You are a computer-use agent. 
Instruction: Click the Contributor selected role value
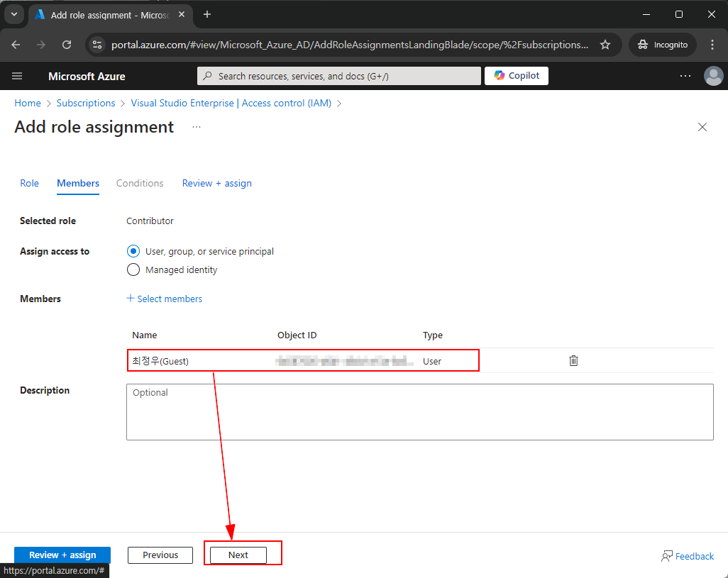(x=150, y=221)
